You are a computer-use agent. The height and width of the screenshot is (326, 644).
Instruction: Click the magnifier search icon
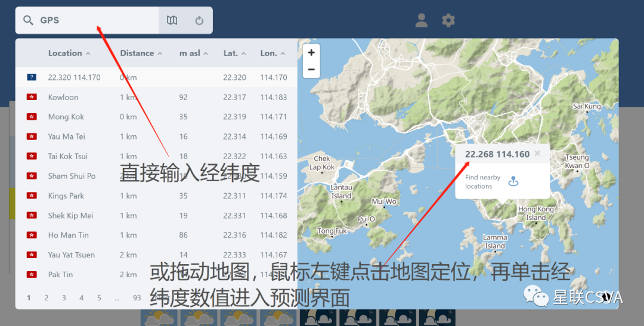click(x=28, y=20)
